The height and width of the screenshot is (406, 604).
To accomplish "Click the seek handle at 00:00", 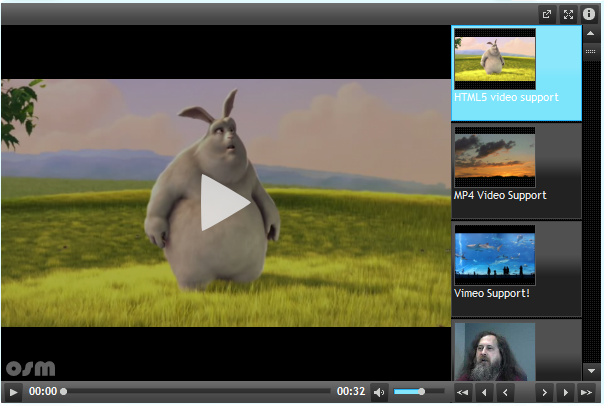I will coord(64,391).
